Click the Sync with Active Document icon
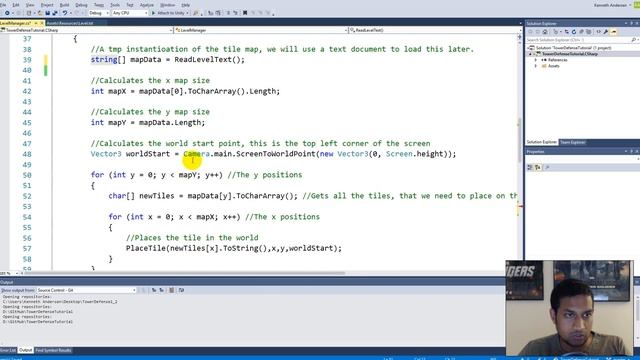Viewport: 640px width, 360px height. point(567,32)
